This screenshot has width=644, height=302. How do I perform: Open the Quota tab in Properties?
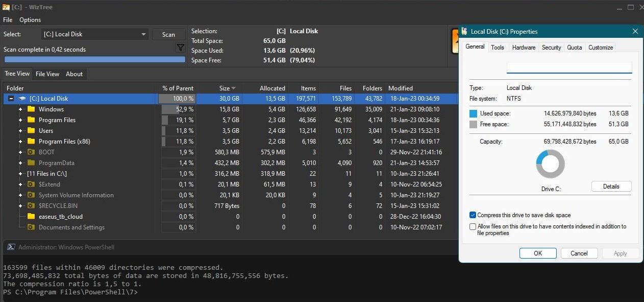point(575,48)
